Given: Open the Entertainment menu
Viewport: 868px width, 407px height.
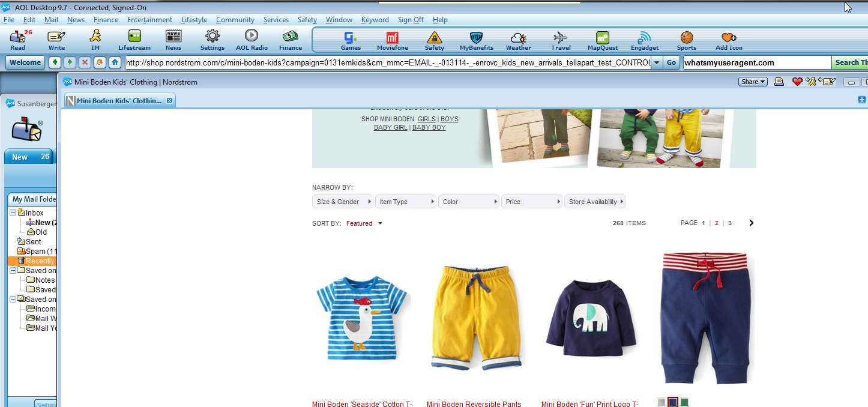Looking at the screenshot, I should pos(149,20).
